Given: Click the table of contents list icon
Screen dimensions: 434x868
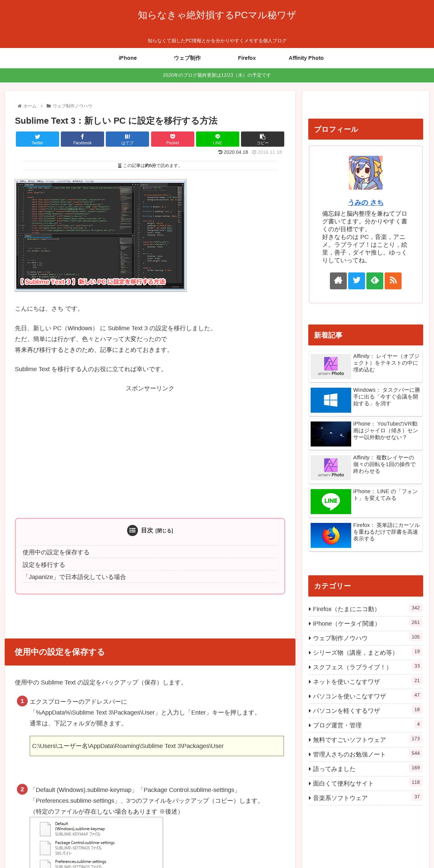Looking at the screenshot, I should click(x=132, y=531).
